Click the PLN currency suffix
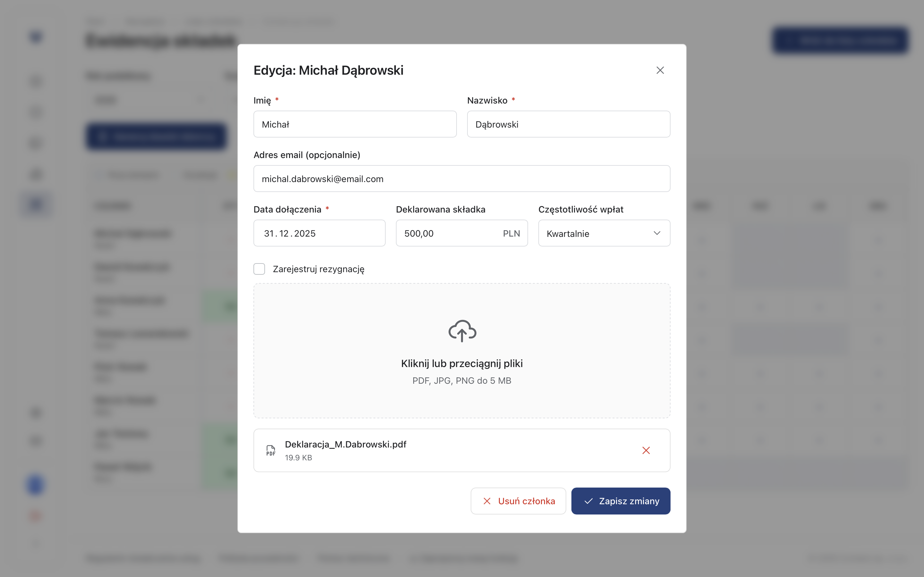 pos(511,233)
